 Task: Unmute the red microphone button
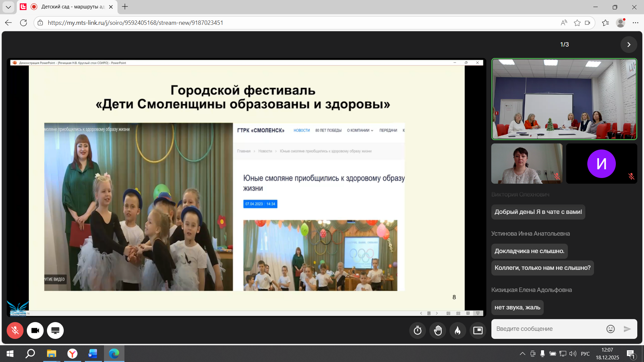point(15,330)
